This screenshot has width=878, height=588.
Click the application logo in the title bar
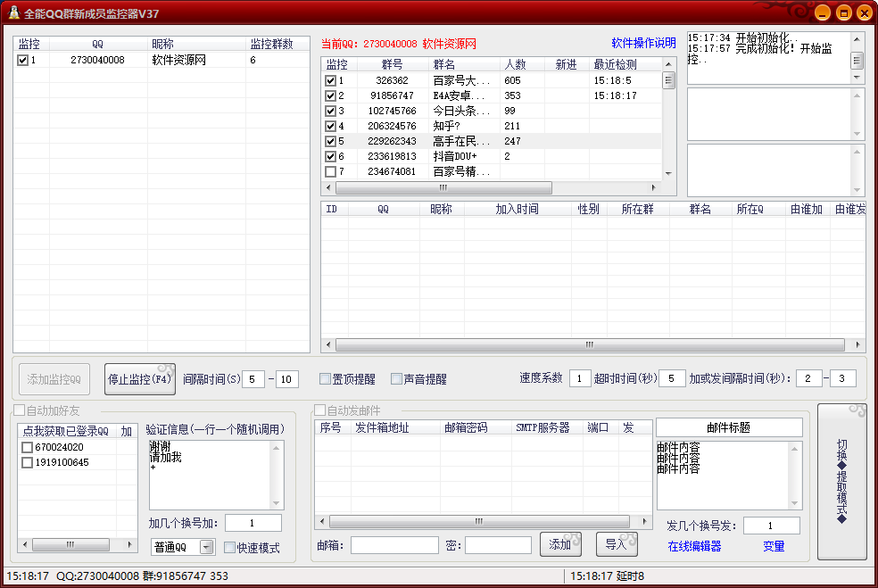point(14,12)
